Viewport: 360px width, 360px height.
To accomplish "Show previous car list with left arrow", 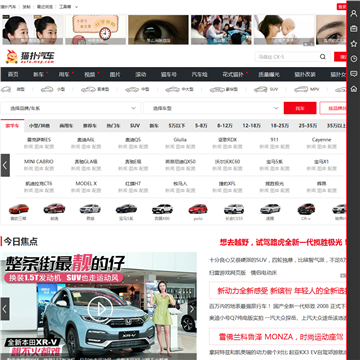I will point(5,165).
